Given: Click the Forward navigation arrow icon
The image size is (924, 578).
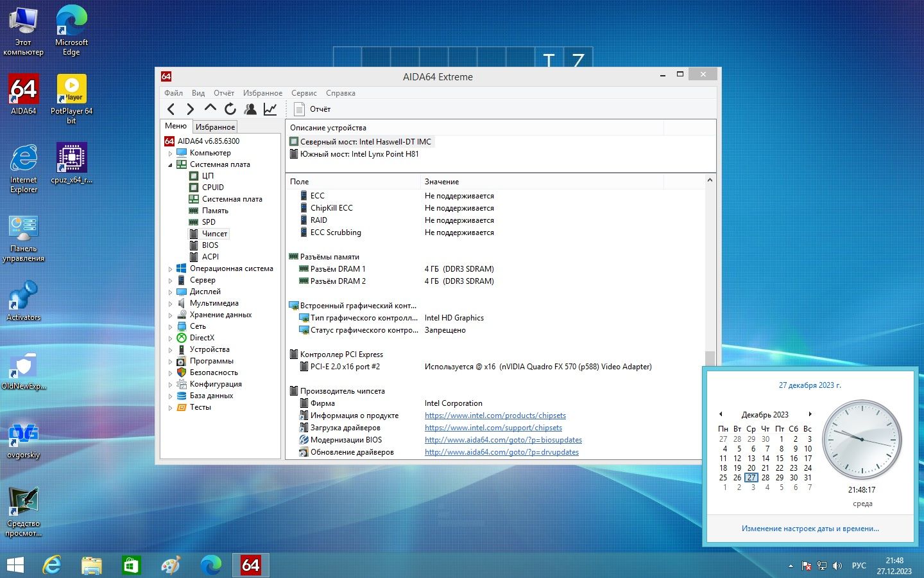Looking at the screenshot, I should coord(190,109).
